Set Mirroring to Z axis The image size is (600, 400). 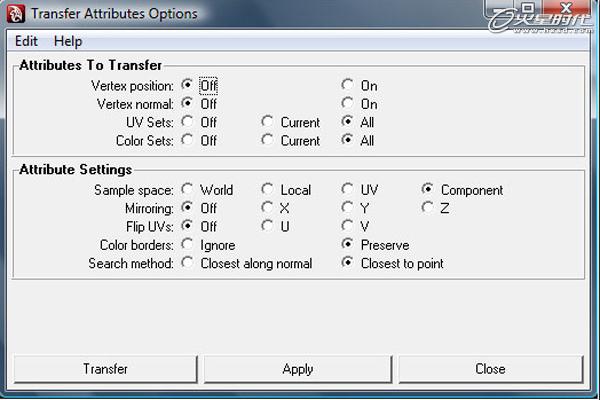[428, 208]
